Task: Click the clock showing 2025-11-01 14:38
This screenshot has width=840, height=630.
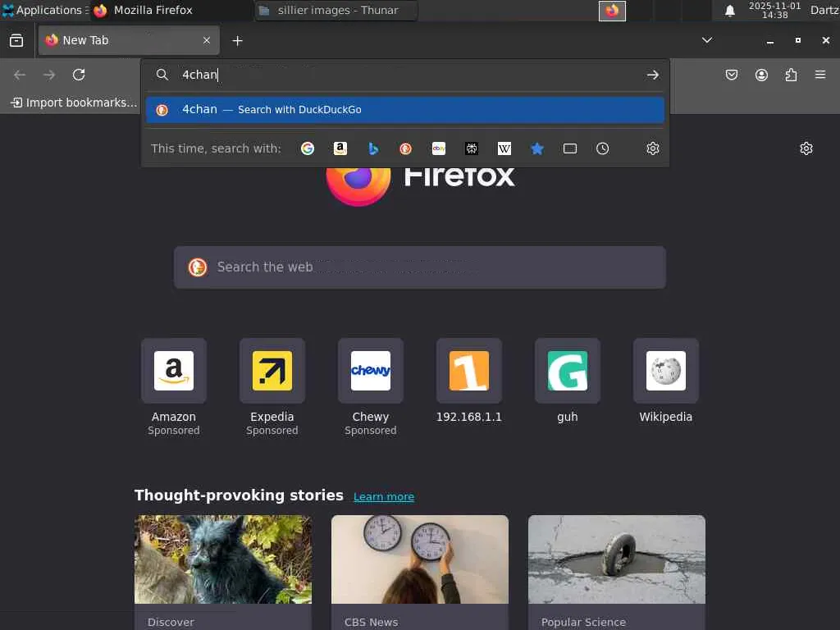Action: pyautogui.click(x=774, y=10)
